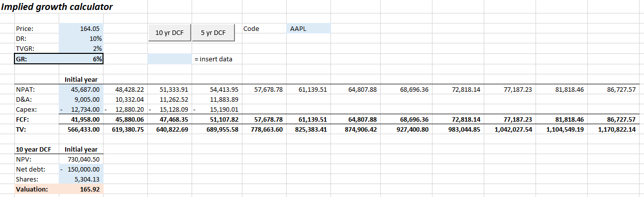Select the NPAT row cell 57,678.78
Screen dimensions: 644x197
click(x=265, y=90)
